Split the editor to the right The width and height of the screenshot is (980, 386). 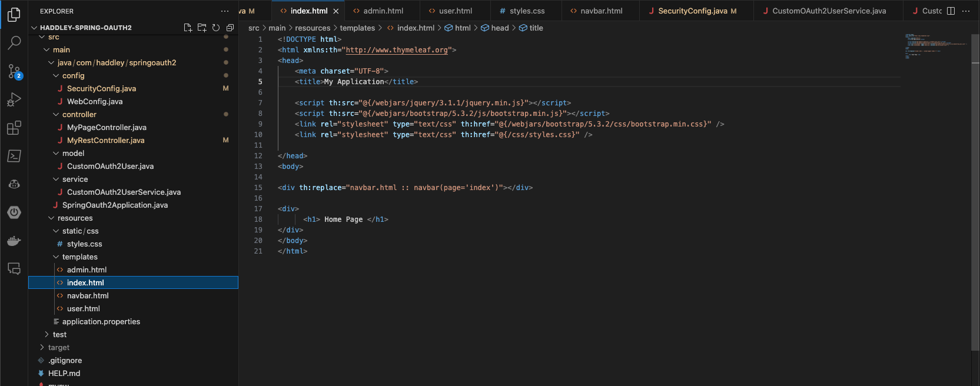[951, 11]
